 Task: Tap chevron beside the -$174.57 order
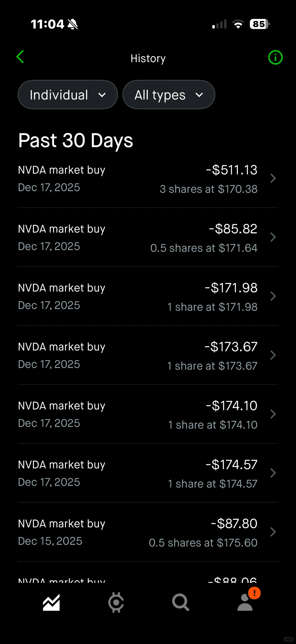coord(273,473)
